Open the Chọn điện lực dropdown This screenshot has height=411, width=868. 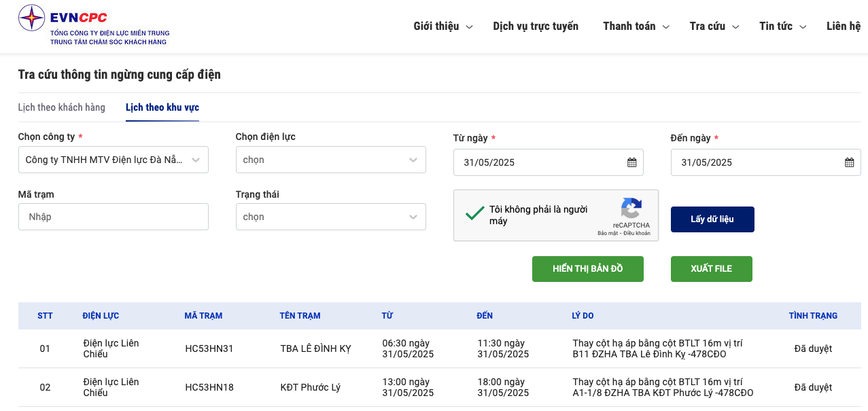pos(330,160)
